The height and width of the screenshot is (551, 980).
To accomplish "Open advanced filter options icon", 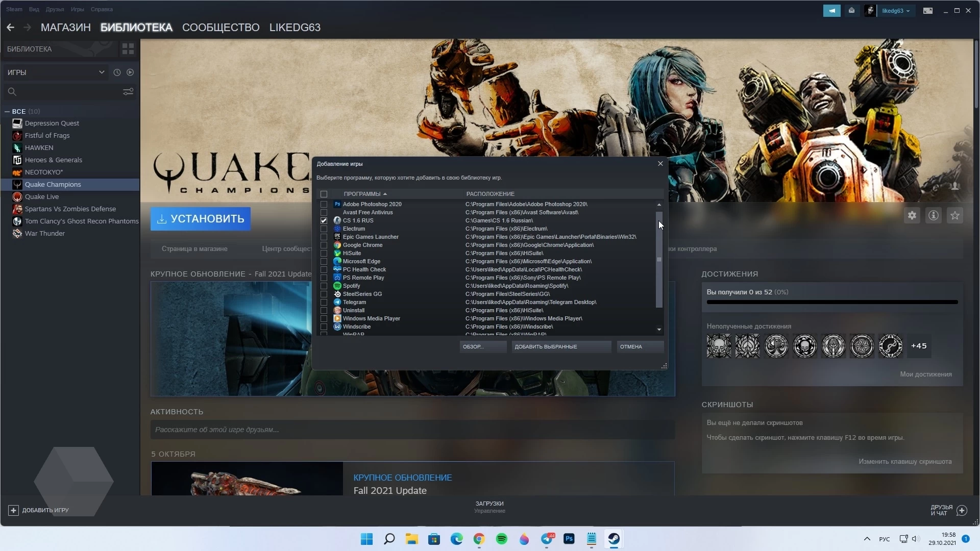I will [x=128, y=91].
